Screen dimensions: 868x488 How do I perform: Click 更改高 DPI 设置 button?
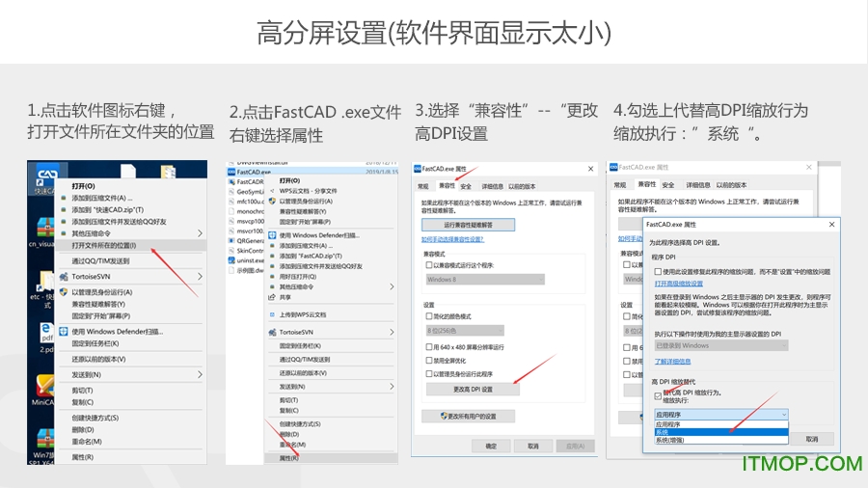tap(473, 389)
